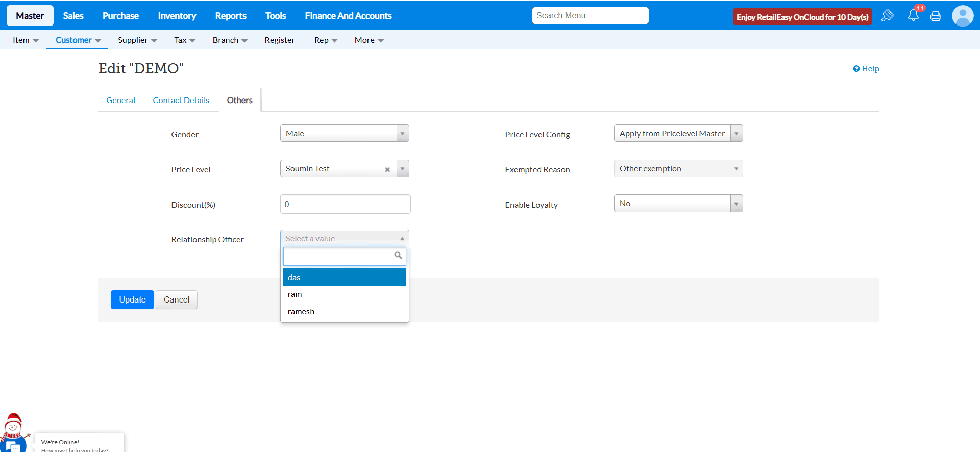The width and height of the screenshot is (980, 452).
Task: Focus the Relationship Officer search box
Action: point(345,256)
